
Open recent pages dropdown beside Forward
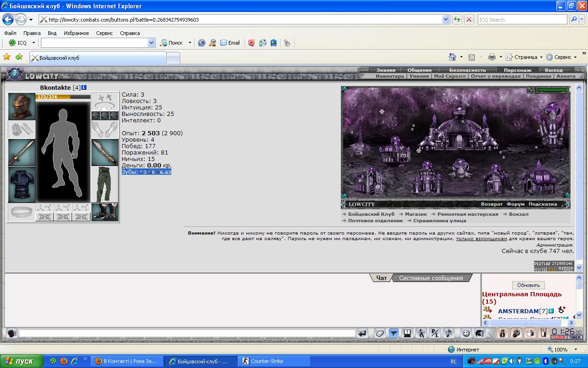pyautogui.click(x=31, y=20)
